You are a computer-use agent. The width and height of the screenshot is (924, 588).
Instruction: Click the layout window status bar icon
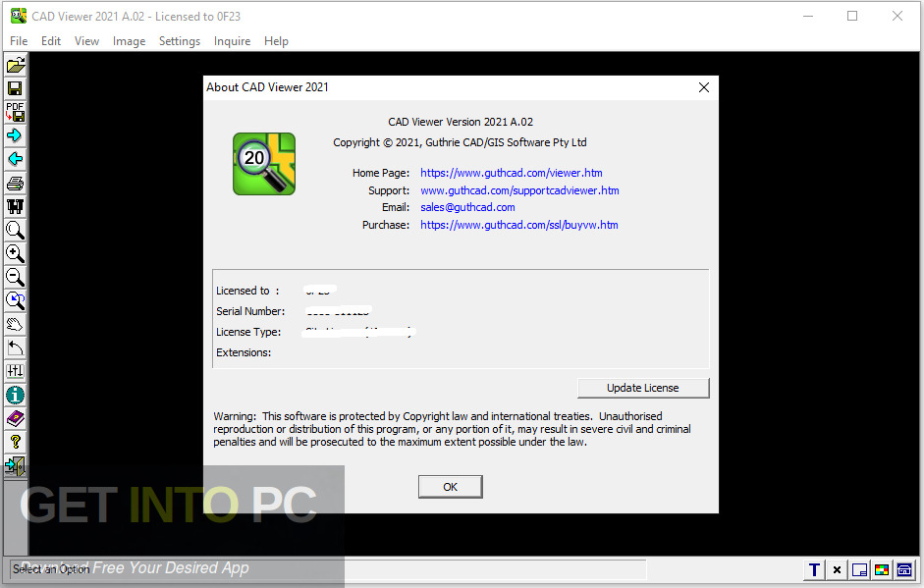pos(860,569)
